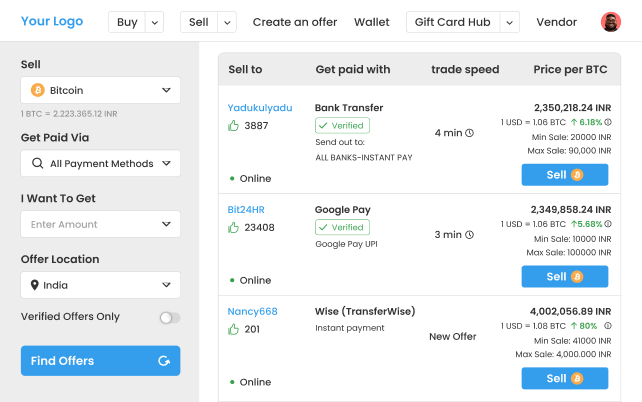Click the refresh icon in Find Offers

[164, 361]
